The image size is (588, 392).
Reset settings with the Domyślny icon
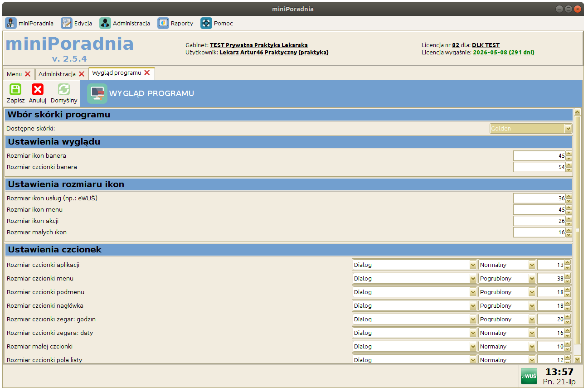(64, 90)
